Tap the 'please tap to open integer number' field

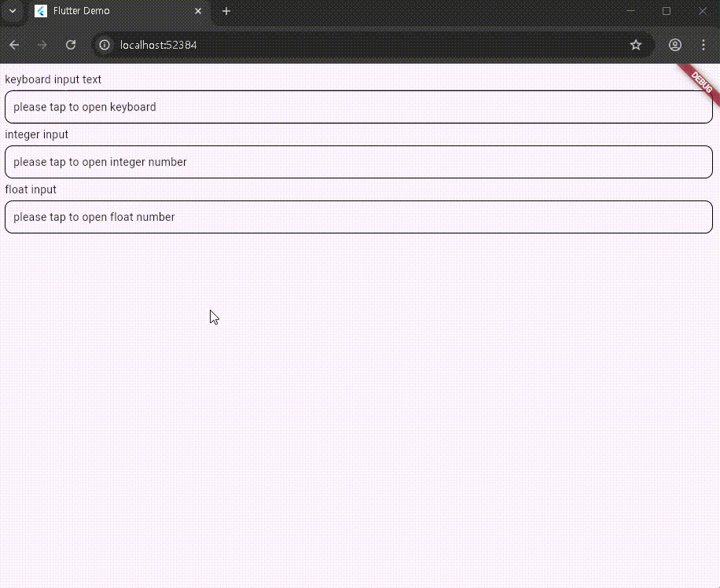coord(358,162)
